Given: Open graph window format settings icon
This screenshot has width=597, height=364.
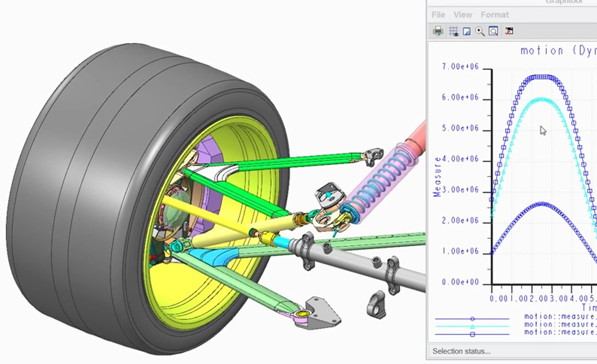Looking at the screenshot, I should 509,31.
